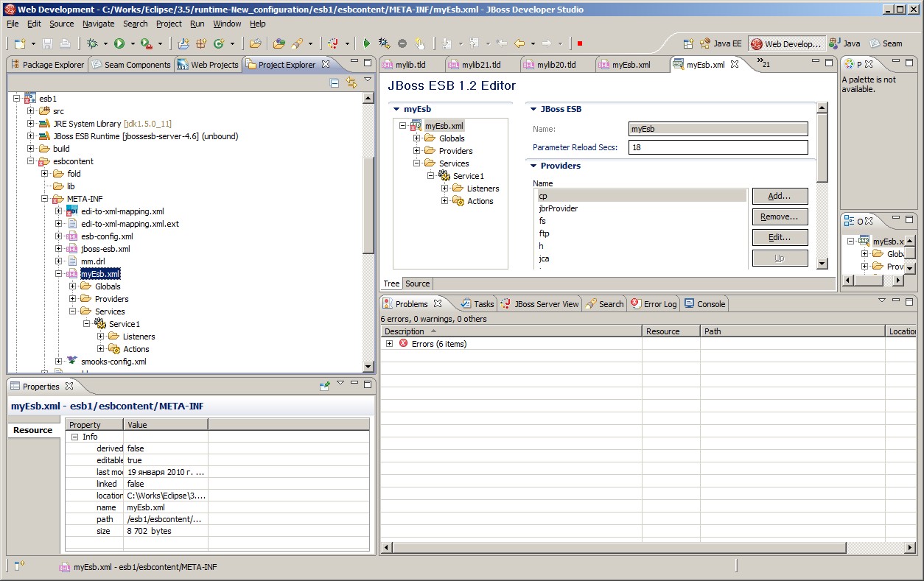Viewport: 924px width, 581px height.
Task: Click the Parameter Reload Secs field
Action: coord(718,147)
